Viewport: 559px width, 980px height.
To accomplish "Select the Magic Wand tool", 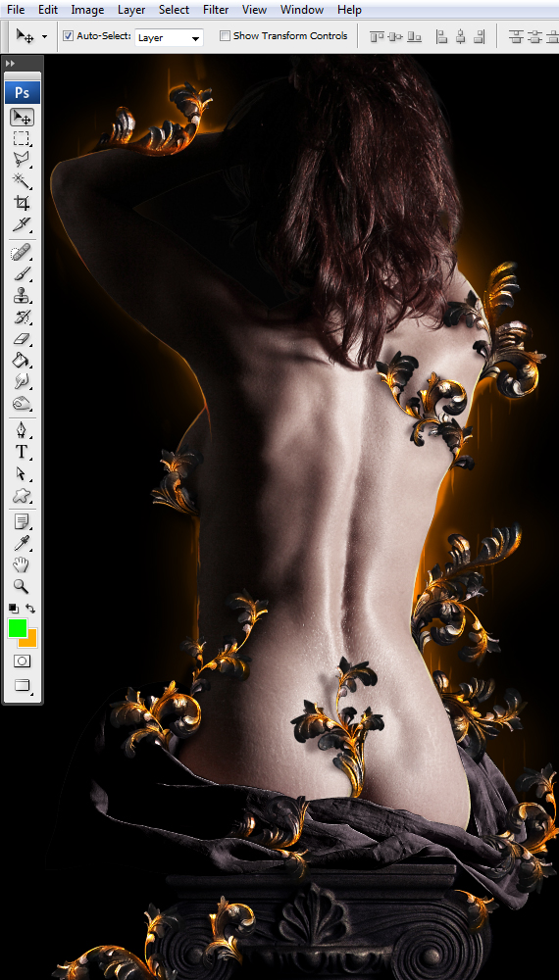I will coord(22,180).
